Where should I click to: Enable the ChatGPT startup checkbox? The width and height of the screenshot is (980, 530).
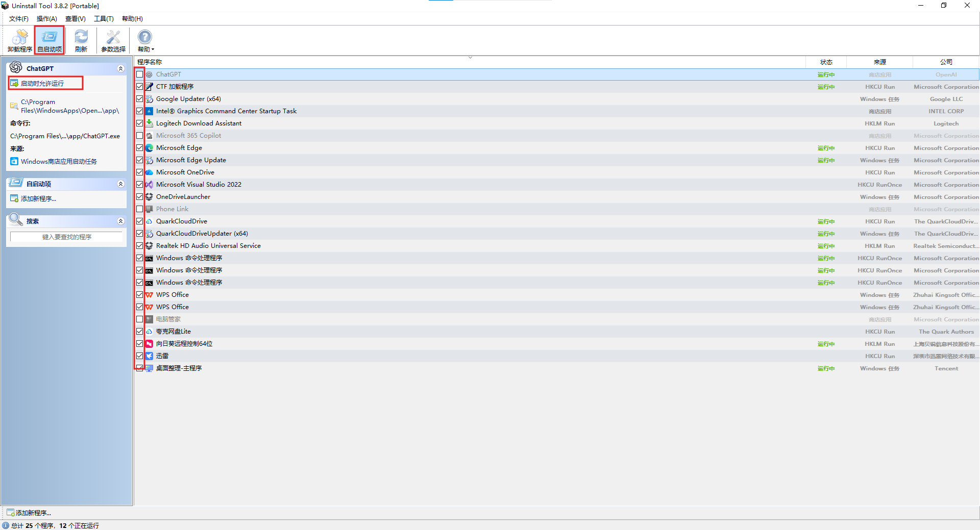139,74
